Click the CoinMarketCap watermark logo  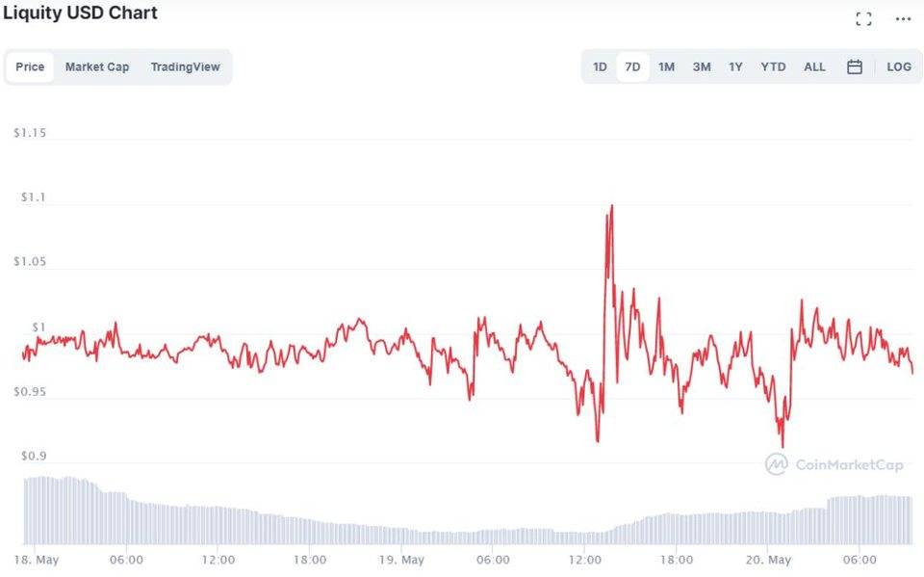(x=834, y=464)
